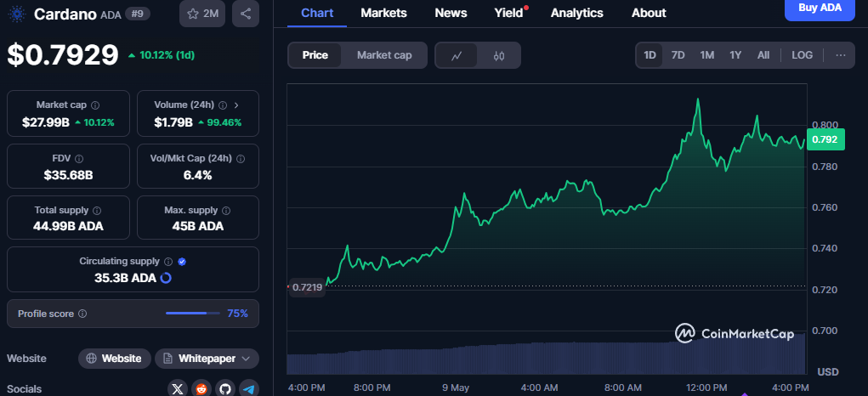The image size is (868, 396).
Task: Click the $35.68B FDV value
Action: pyautogui.click(x=68, y=175)
